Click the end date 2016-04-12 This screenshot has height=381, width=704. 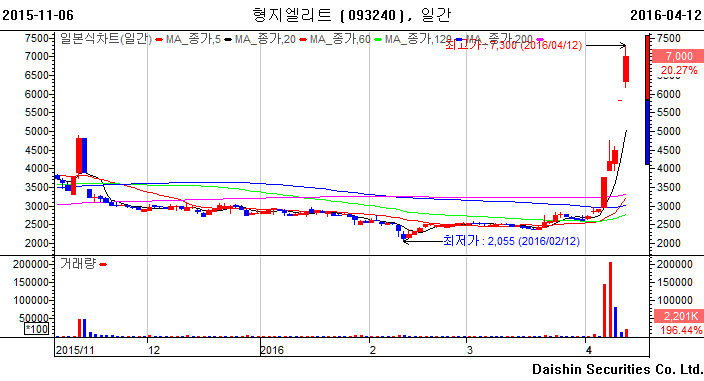[666, 15]
